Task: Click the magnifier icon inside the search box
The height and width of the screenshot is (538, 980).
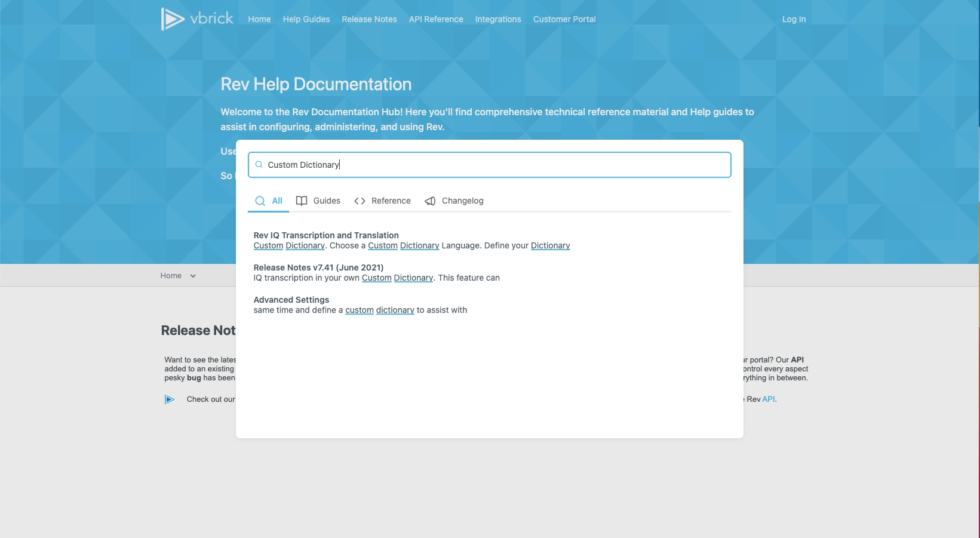Action: [259, 164]
